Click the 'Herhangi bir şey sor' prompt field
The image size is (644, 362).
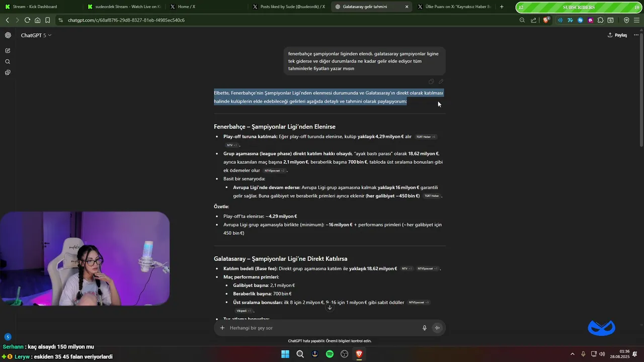322,328
